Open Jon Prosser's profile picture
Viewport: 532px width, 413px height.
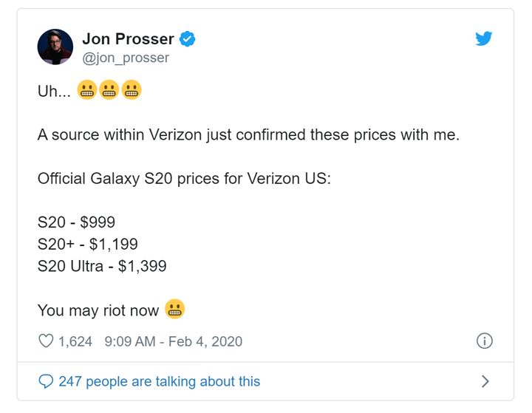tap(55, 47)
